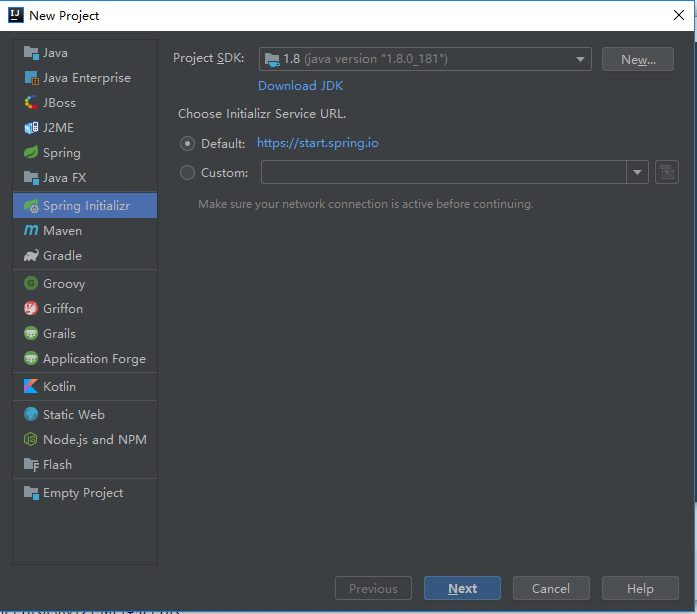Viewport: 697px width, 614px height.
Task: Select the Spring list item label
Action: [x=62, y=153]
